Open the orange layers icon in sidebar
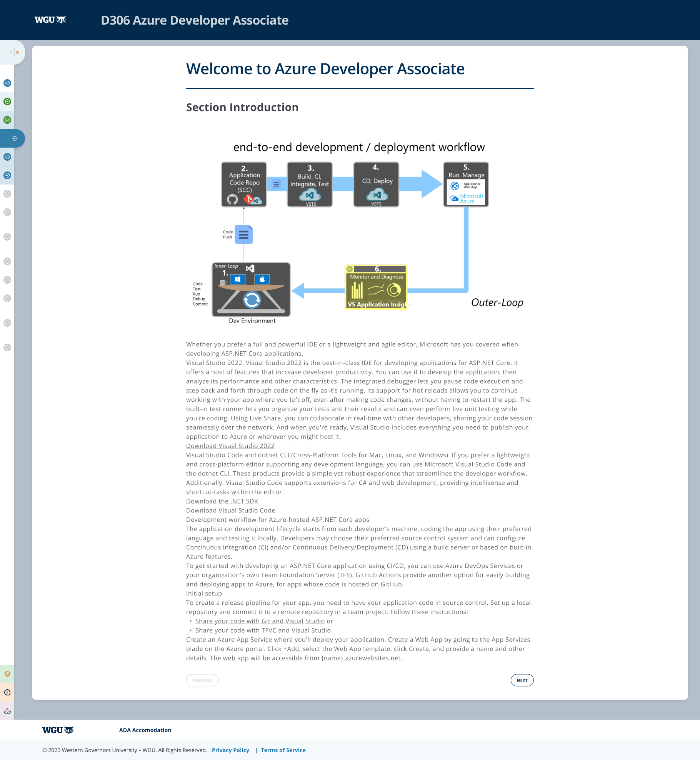 7,674
